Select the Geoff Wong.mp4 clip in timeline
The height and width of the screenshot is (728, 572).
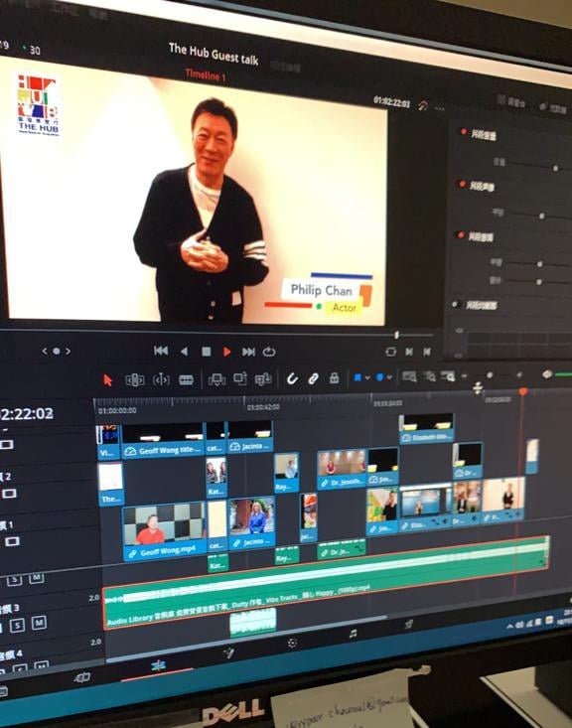click(164, 531)
